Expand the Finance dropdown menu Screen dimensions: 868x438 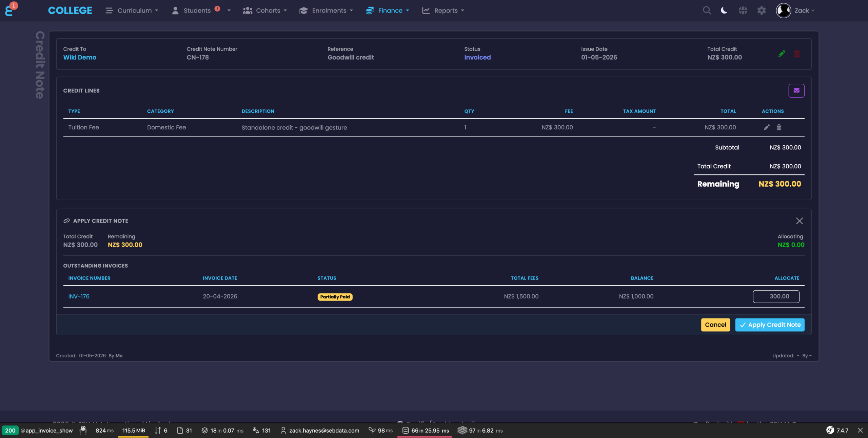click(388, 11)
